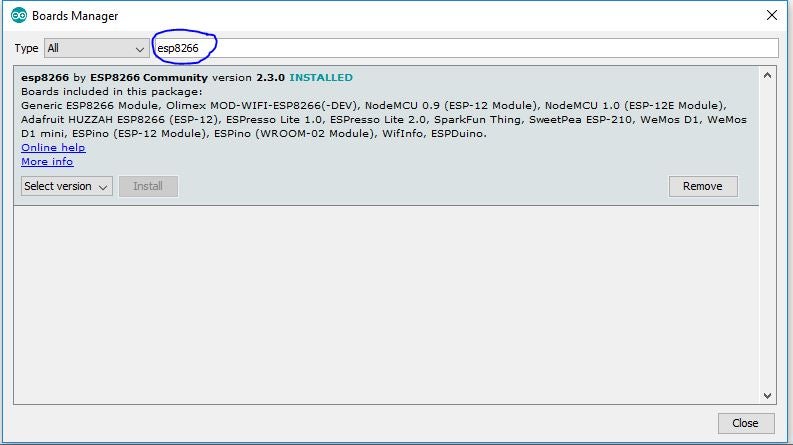Click the Boards Manager title bar text

[75, 16]
